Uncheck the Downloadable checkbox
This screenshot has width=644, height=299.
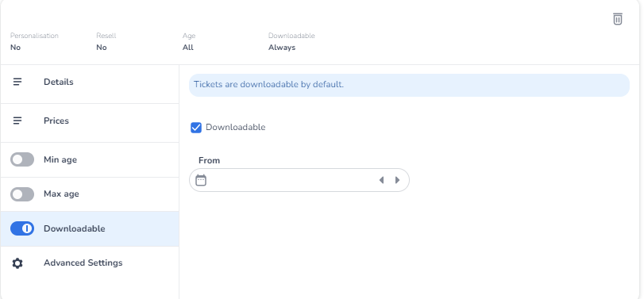click(196, 128)
